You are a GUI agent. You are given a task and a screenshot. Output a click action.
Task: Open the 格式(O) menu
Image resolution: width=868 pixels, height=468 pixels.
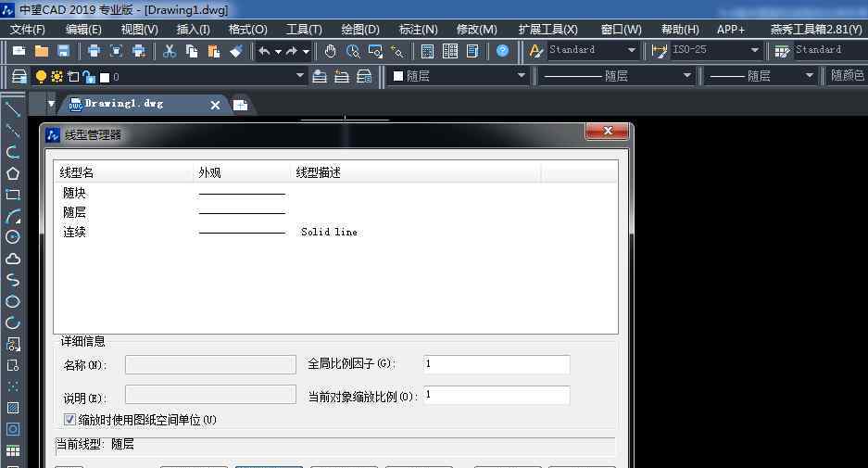pyautogui.click(x=248, y=30)
